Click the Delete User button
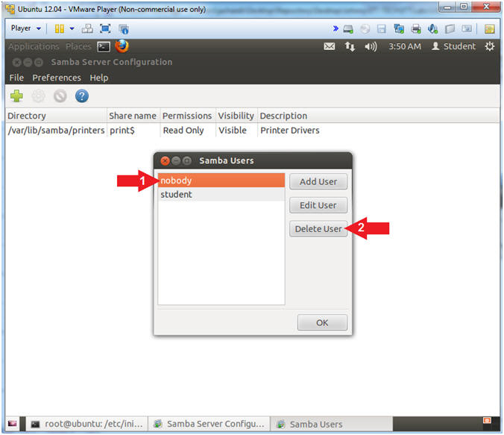Viewport: 504px width, 435px height. point(318,229)
